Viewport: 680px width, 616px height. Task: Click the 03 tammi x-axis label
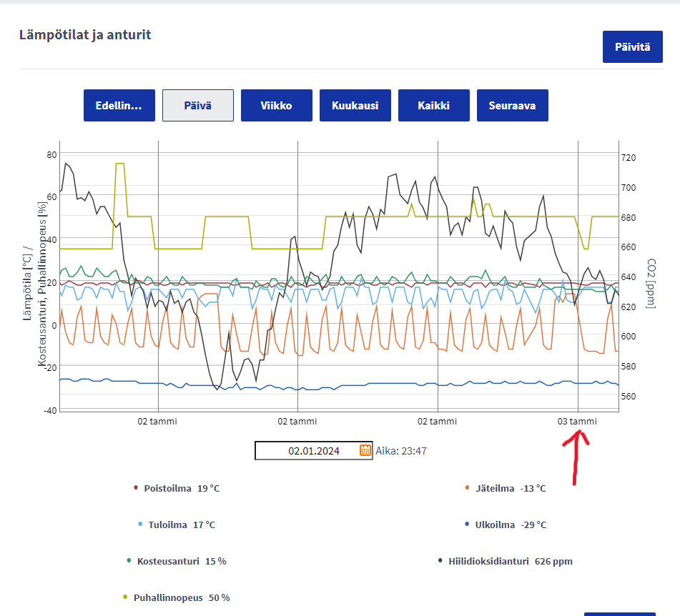click(x=576, y=422)
